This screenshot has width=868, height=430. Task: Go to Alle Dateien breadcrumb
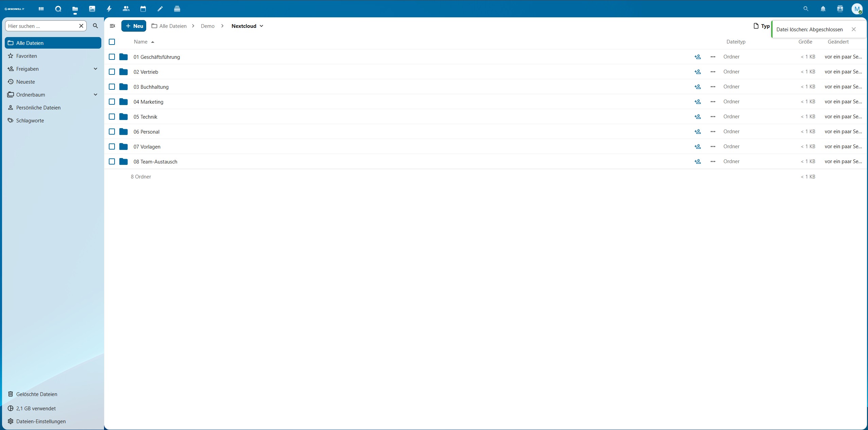point(169,26)
